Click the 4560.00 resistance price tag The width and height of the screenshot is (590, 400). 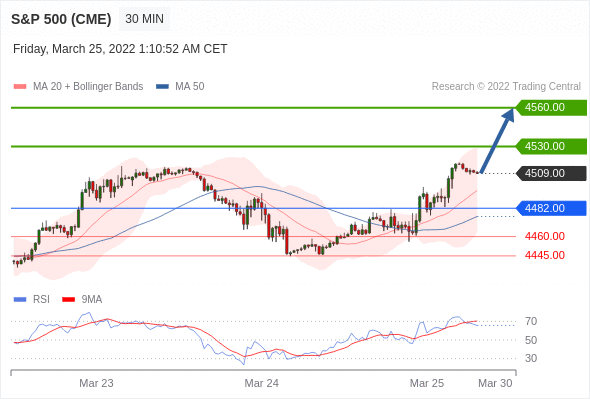pos(551,108)
